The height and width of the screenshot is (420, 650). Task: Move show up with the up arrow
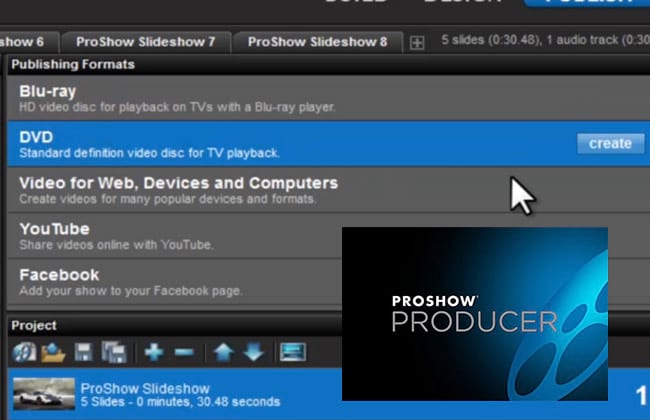(x=223, y=352)
